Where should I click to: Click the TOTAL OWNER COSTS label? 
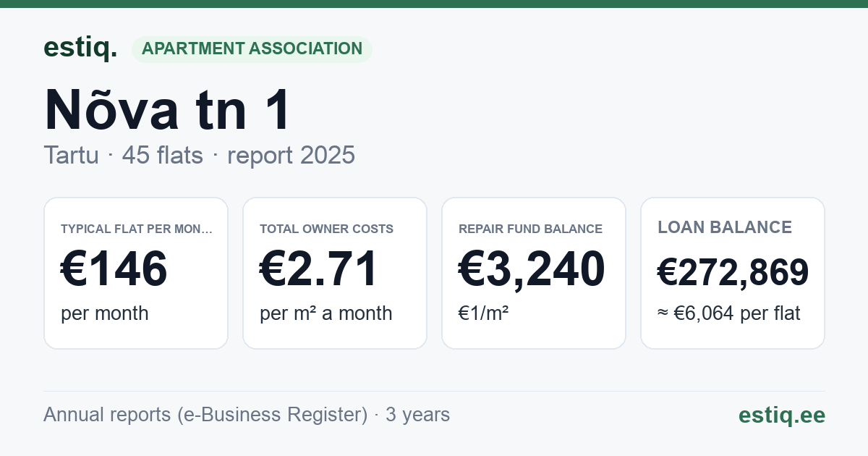point(326,229)
